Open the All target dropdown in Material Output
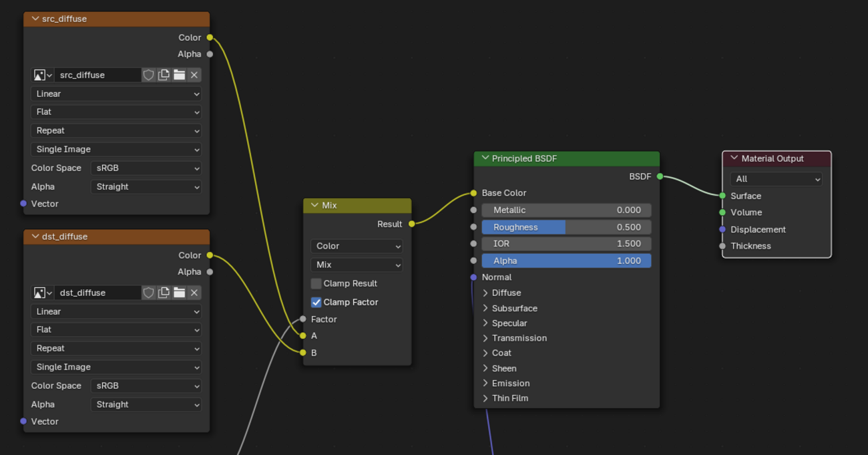 coord(776,178)
